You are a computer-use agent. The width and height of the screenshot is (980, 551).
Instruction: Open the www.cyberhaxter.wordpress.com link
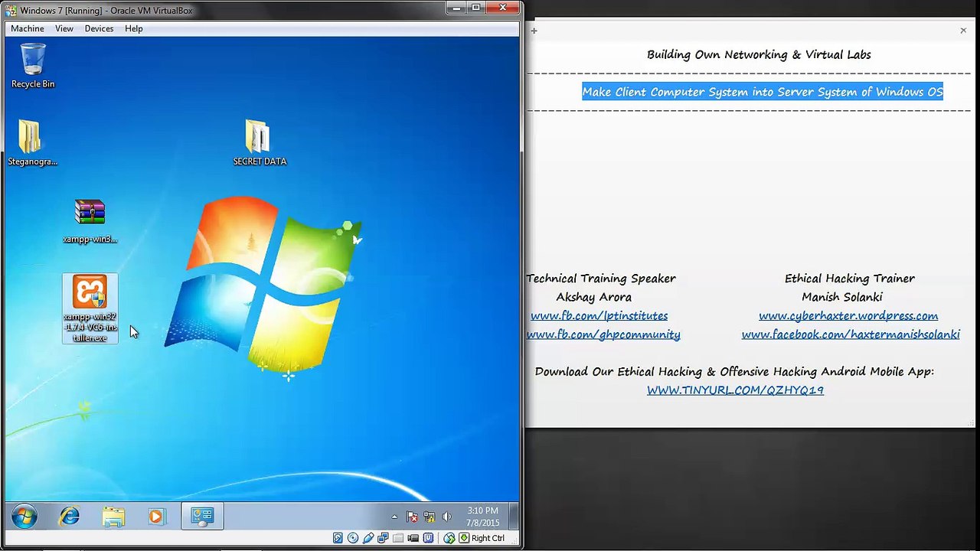[x=848, y=315]
